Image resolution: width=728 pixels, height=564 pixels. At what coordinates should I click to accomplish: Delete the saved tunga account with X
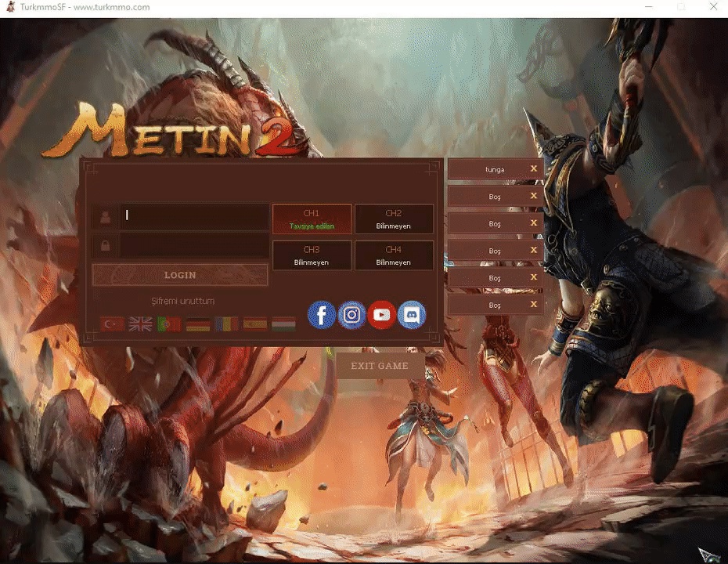(x=534, y=168)
